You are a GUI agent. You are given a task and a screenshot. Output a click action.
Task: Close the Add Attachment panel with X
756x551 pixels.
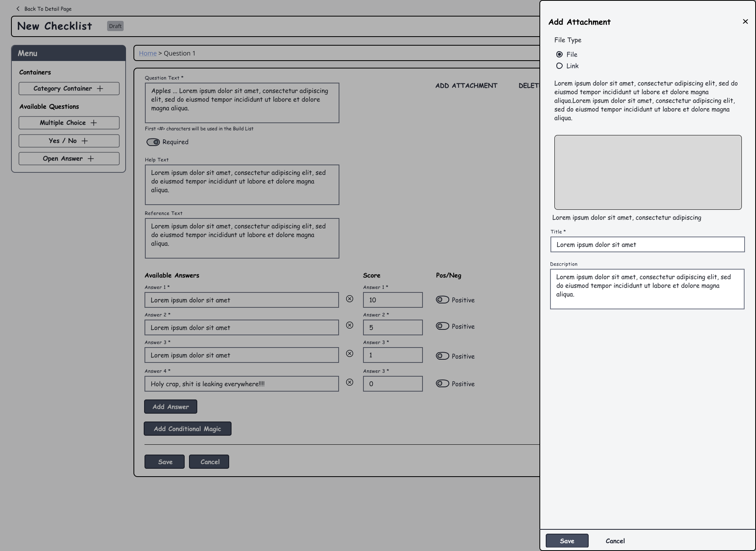745,22
